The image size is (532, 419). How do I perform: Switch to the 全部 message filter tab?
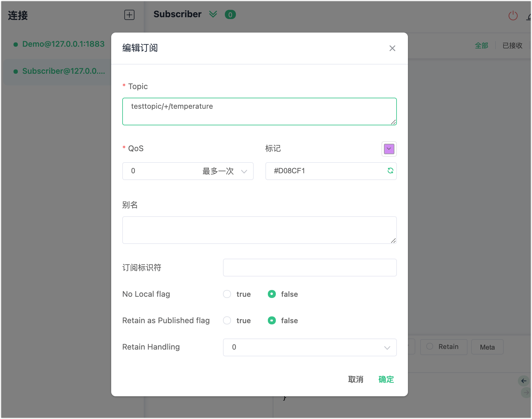coord(481,46)
